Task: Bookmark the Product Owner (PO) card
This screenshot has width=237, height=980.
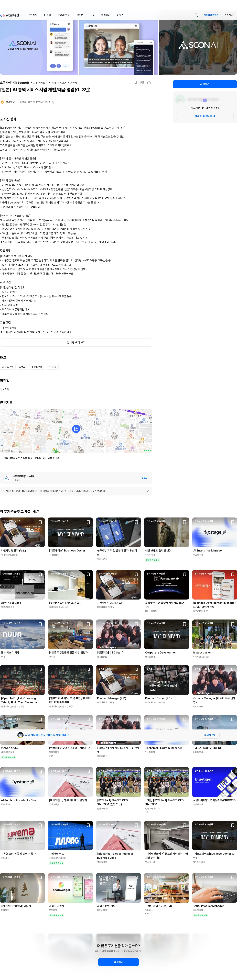Action: (185, 670)
